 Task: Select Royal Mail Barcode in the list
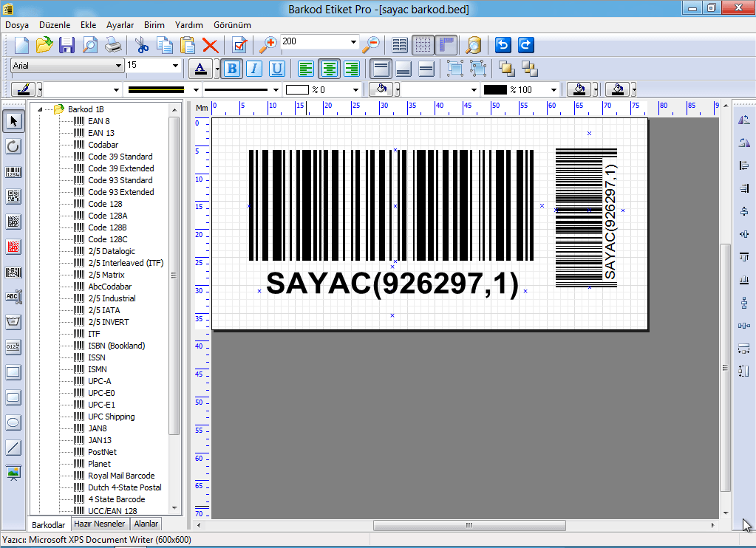(121, 476)
